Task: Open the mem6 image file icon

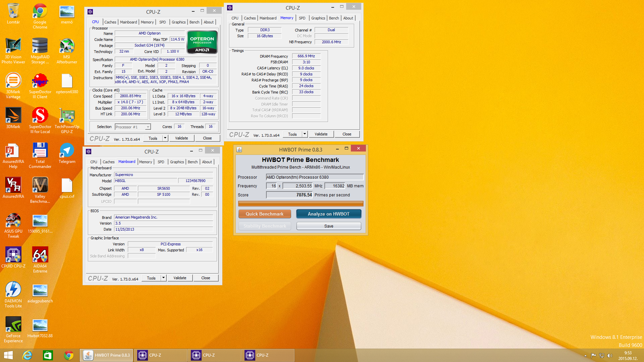Action: [x=67, y=14]
